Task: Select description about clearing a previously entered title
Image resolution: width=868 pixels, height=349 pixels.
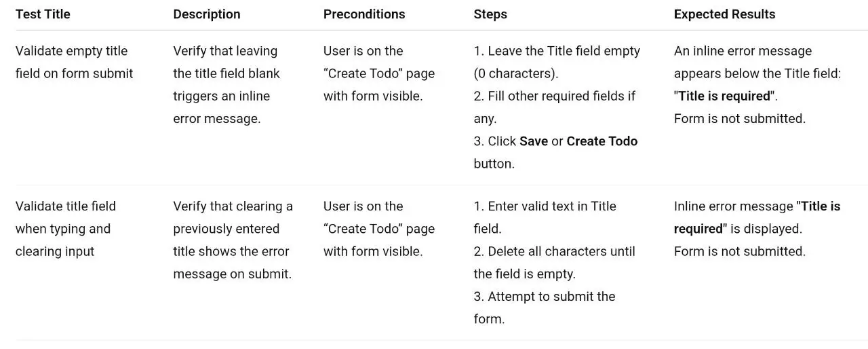Action: tap(233, 240)
